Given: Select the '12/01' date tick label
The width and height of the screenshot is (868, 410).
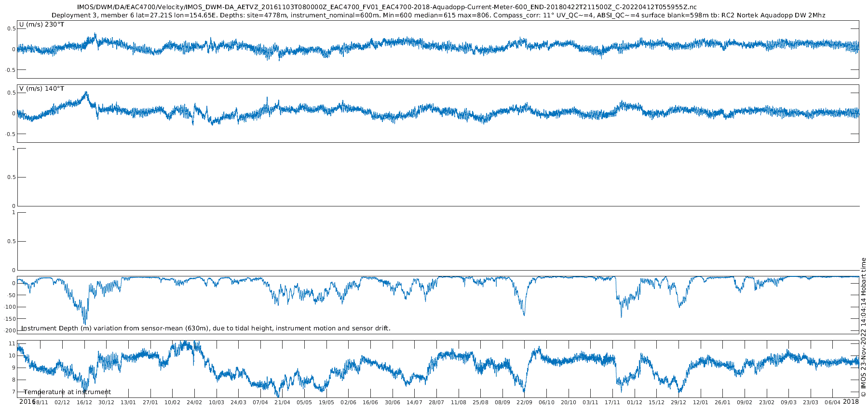Looking at the screenshot, I should click(x=701, y=402).
